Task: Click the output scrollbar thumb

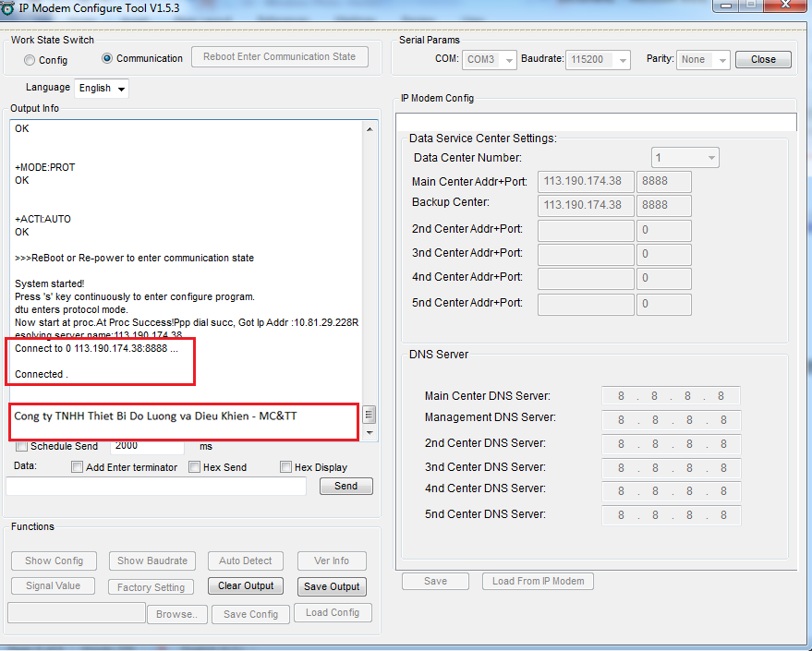Action: tap(370, 415)
